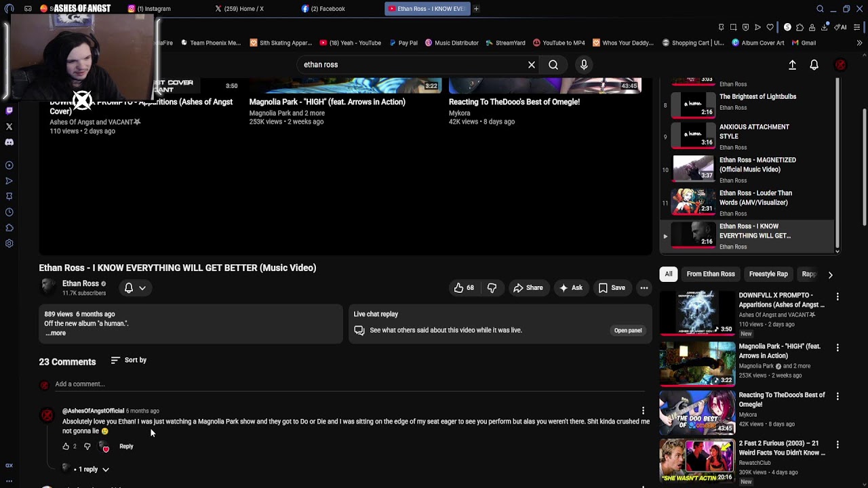Viewport: 868px width, 488px height.
Task: Open sidebar Settings gear icon
Action: pyautogui.click(x=9, y=243)
